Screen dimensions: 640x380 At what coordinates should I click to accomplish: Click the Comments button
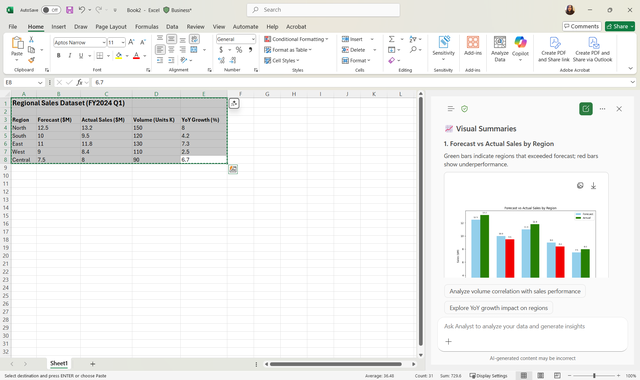pyautogui.click(x=582, y=26)
